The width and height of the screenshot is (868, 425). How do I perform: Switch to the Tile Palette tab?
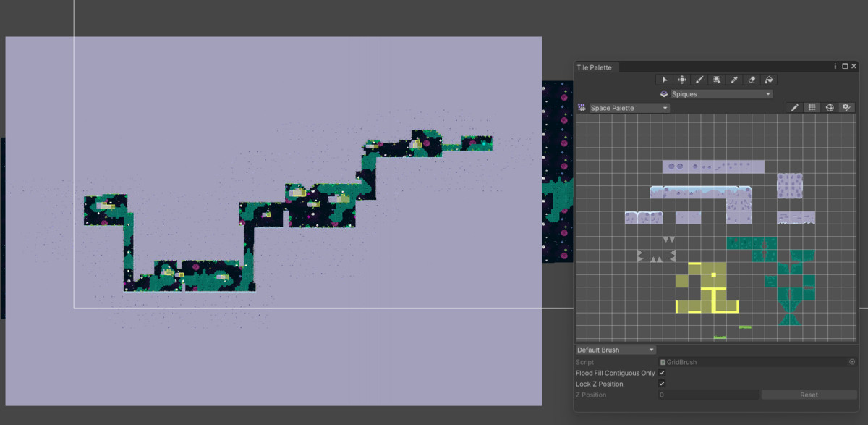[x=595, y=67]
